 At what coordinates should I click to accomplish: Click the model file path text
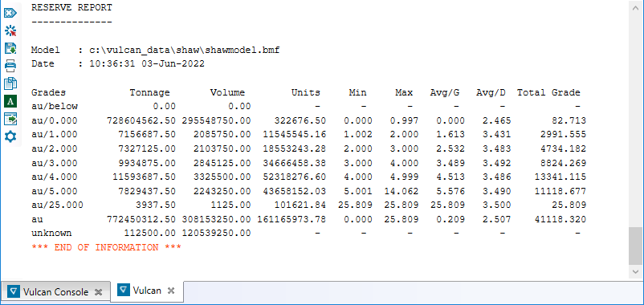(185, 50)
